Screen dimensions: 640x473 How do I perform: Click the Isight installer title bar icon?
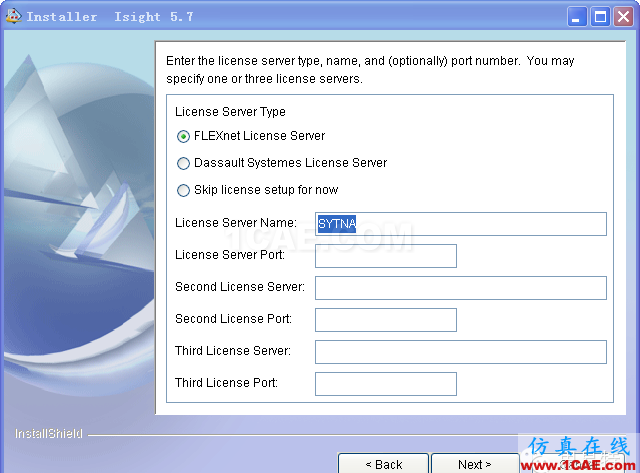tap(13, 16)
